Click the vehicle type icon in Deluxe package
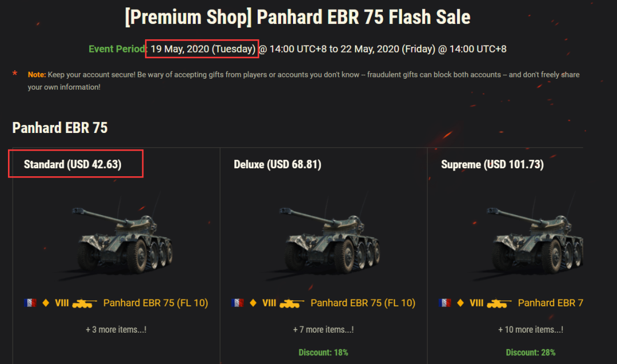The width and height of the screenshot is (617, 364). coord(292,304)
